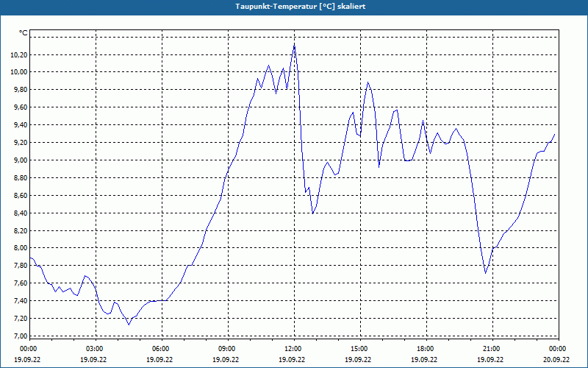This screenshot has height=368, width=588.
Task: Click the 8,80 axis label
Action: [x=21, y=177]
